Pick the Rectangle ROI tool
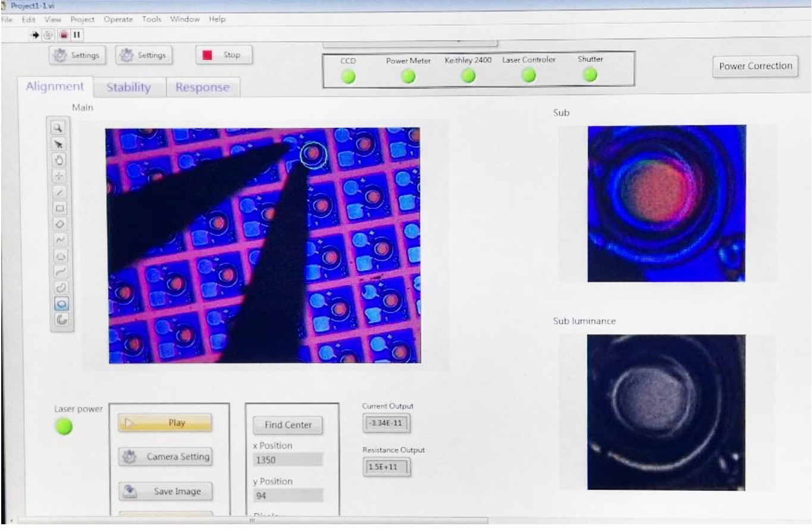 (x=61, y=208)
